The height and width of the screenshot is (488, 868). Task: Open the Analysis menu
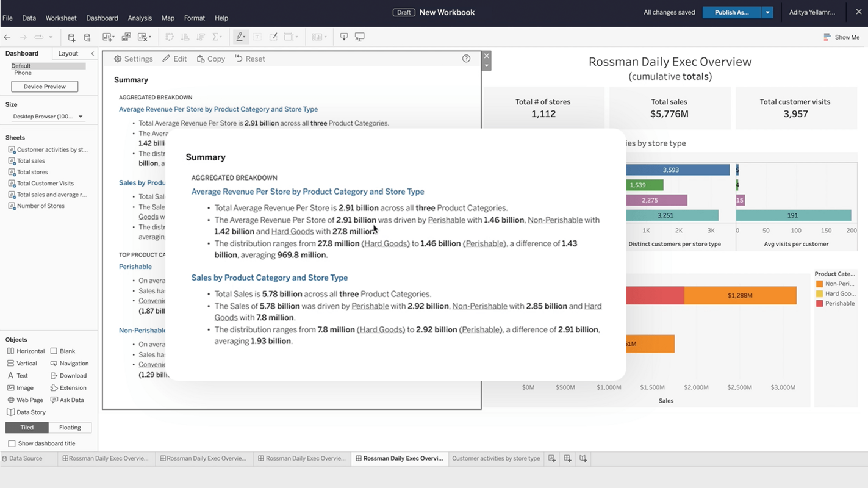[x=140, y=18]
